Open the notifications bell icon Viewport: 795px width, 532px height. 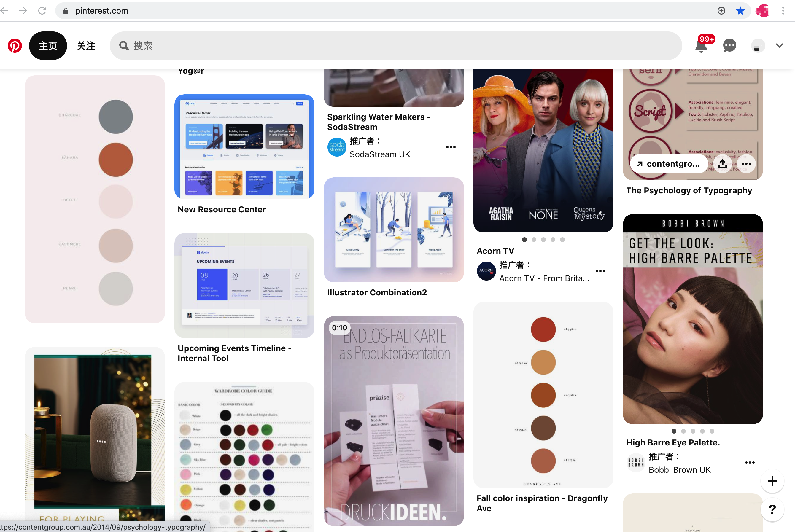(701, 46)
